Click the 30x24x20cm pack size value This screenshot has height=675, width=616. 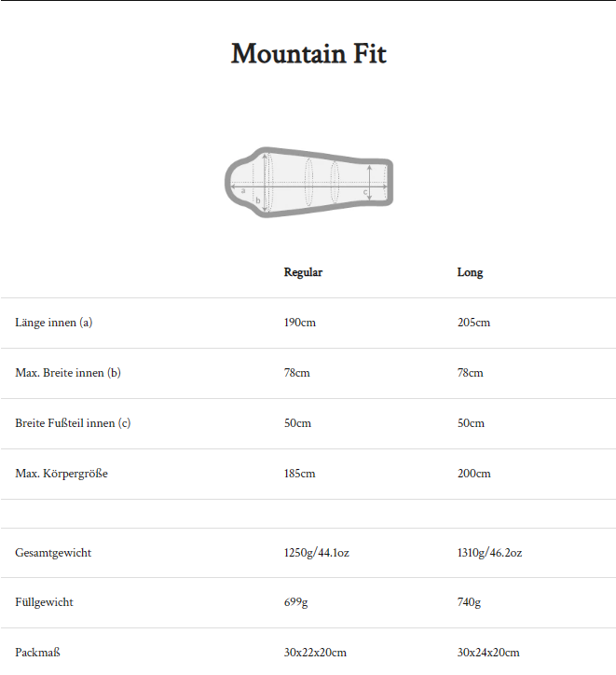pyautogui.click(x=488, y=653)
